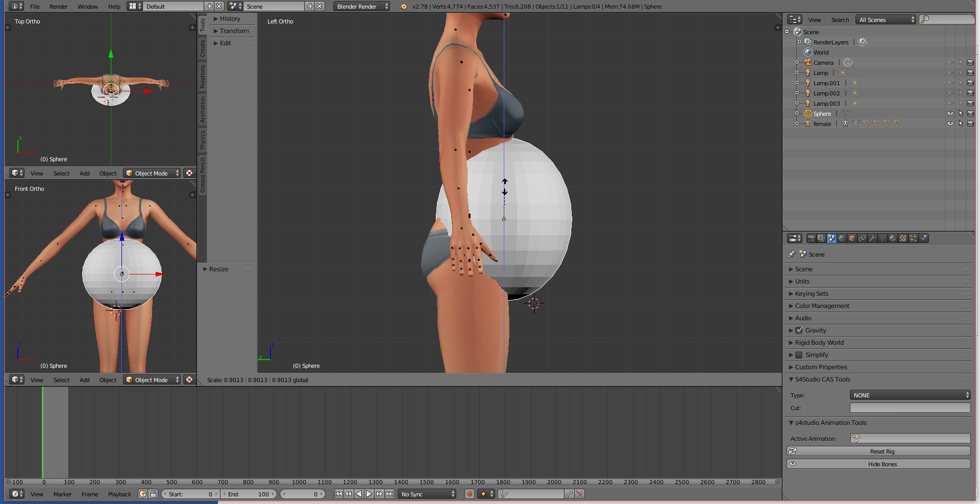Open the Render properties camera tab
Image resolution: width=980 pixels, height=504 pixels.
tap(811, 238)
